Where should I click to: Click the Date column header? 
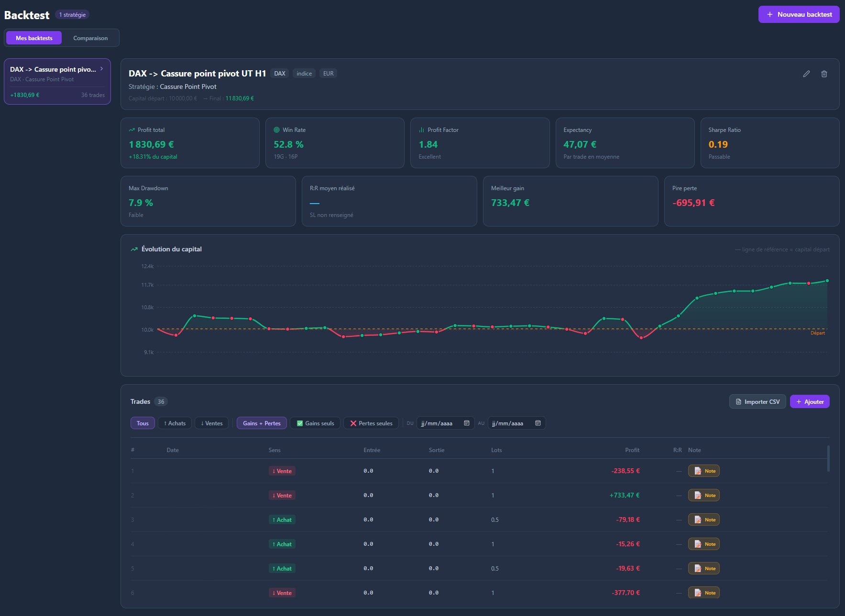[173, 450]
